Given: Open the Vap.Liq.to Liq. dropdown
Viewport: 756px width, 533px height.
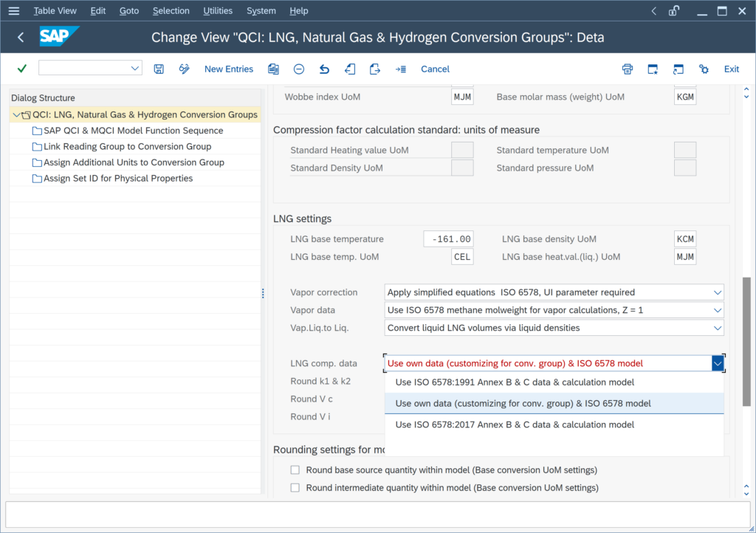Looking at the screenshot, I should 718,329.
